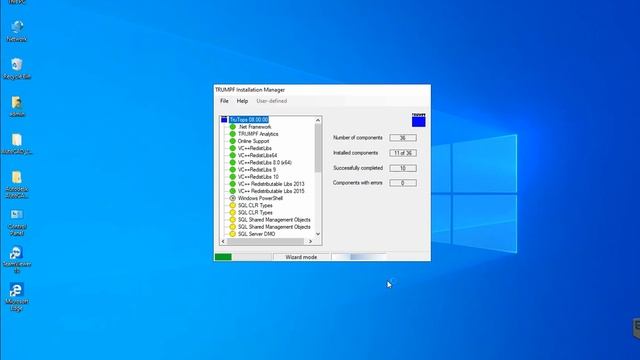Screen dimensions: 640x360
Task: Click the Number of components value field
Action: coord(403,138)
